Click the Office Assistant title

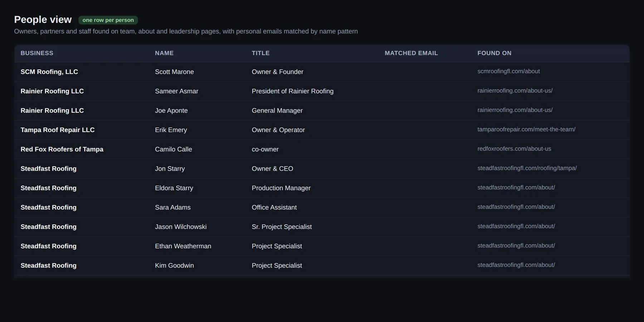click(274, 207)
